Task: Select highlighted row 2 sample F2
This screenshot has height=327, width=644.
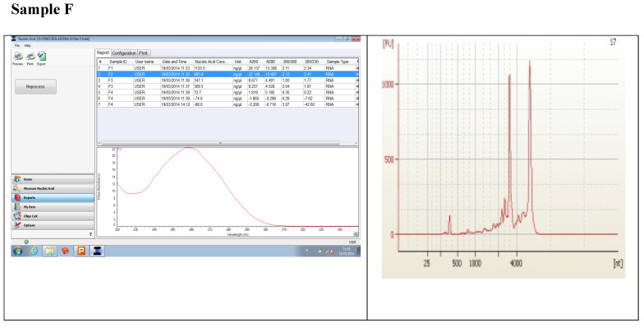Action: point(228,74)
